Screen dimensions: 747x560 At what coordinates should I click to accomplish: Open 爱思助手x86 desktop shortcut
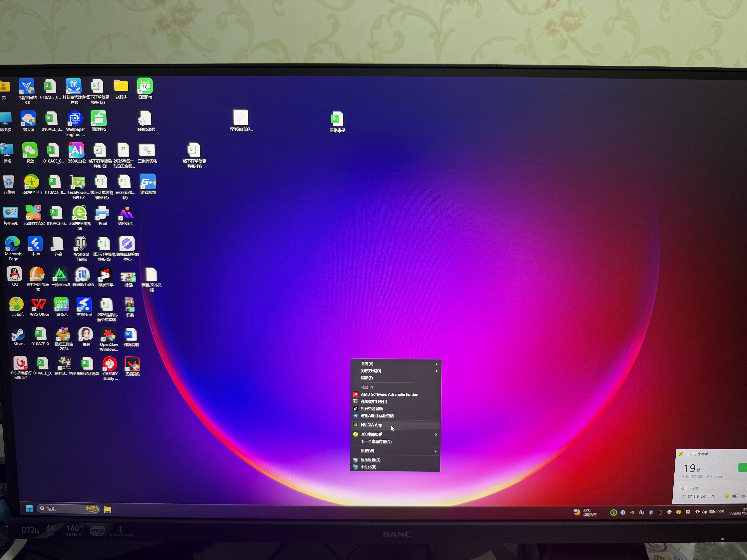pyautogui.click(x=83, y=277)
